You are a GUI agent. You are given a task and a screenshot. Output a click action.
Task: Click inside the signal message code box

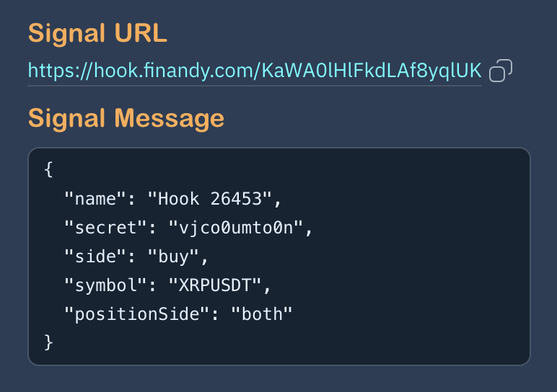pos(279,257)
